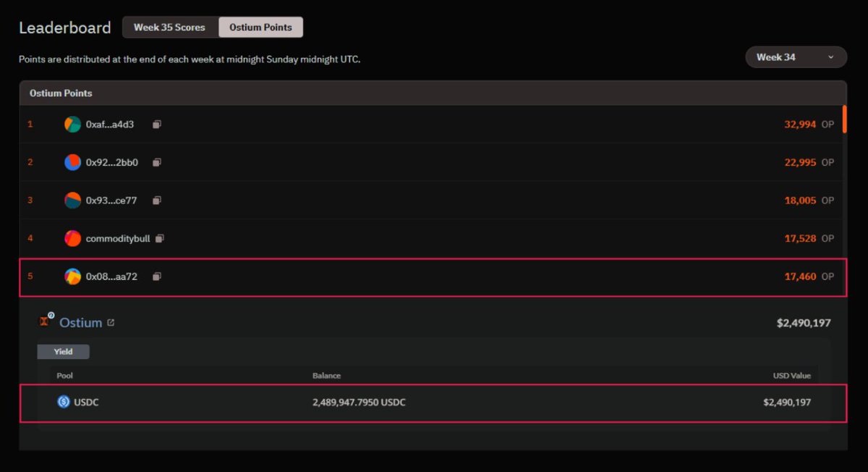
Task: Click the Leaderboard heading
Action: pyautogui.click(x=65, y=28)
